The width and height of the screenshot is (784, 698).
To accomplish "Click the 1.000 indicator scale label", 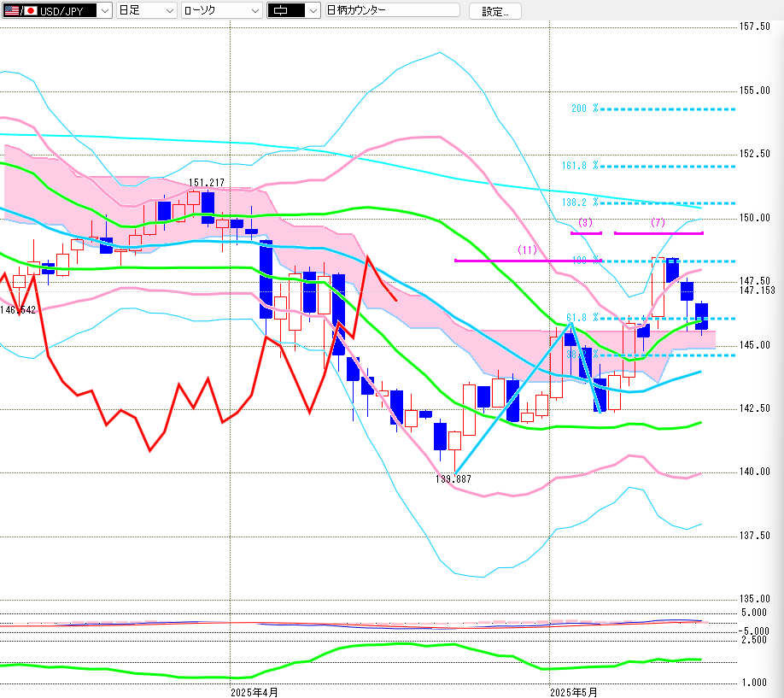I will (x=753, y=683).
